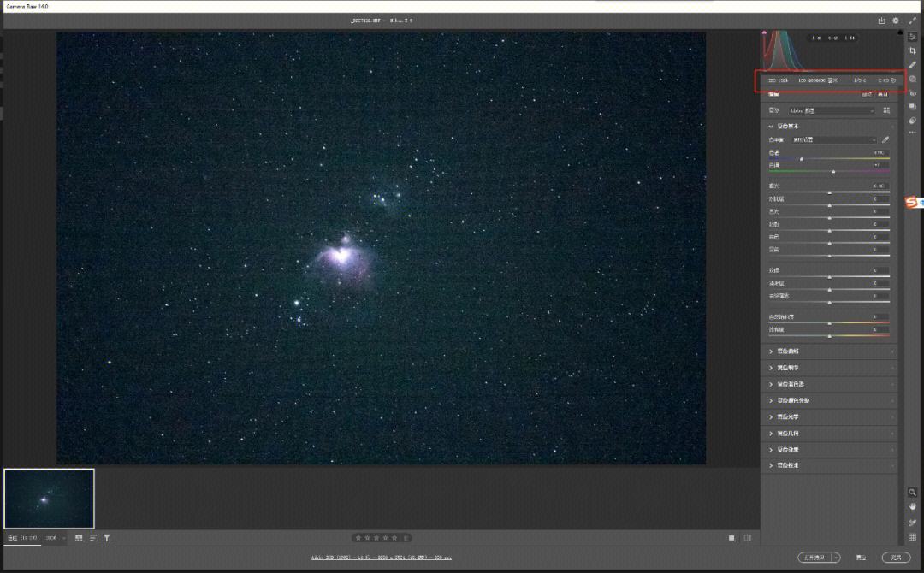Open the Presets panel icon
The image size is (924, 573).
[913, 121]
